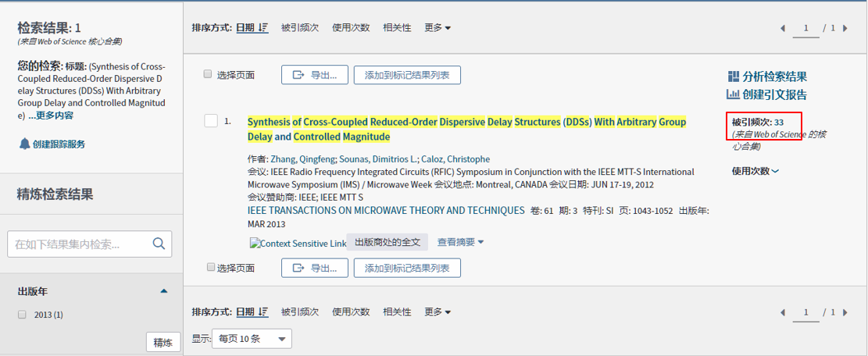Click the 分析检索结果 grid icon
Image resolution: width=868 pixels, height=356 pixels.
pos(733,77)
